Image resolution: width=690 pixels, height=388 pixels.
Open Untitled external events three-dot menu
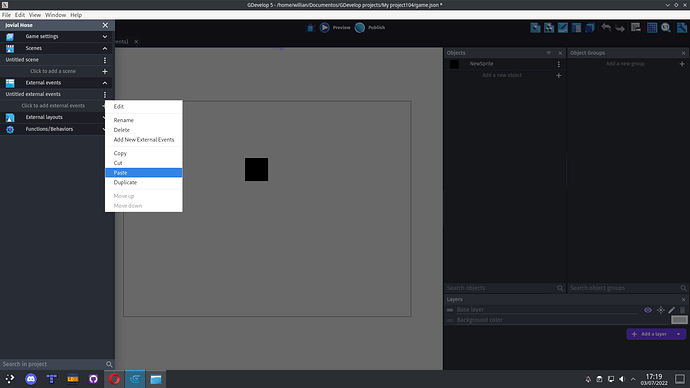click(105, 94)
